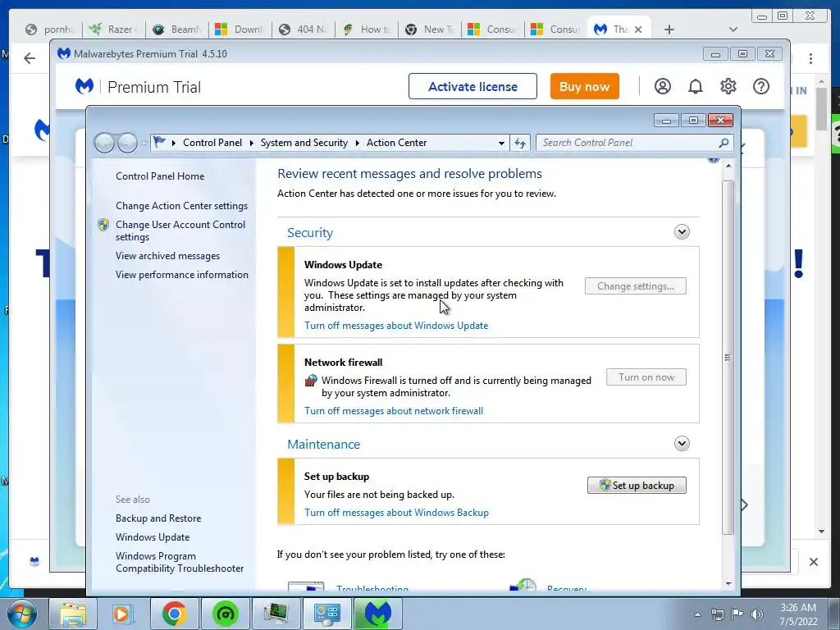Screen dimensions: 840x630
Task: Open the green circular app on taskbar
Action: [225, 614]
